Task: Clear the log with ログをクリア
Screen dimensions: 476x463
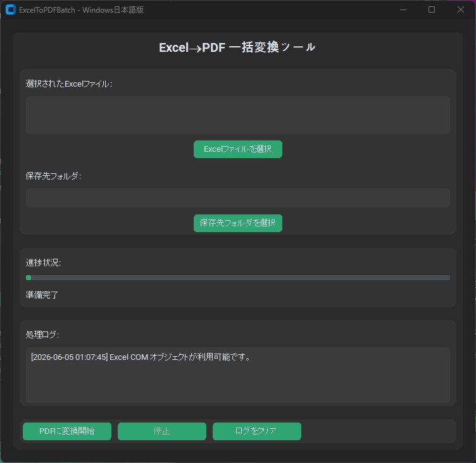Action: (257, 431)
